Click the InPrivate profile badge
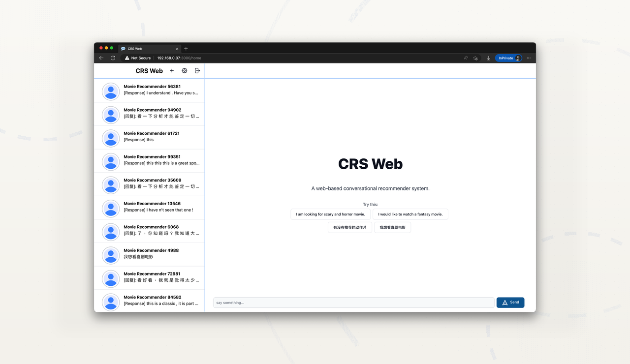 tap(508, 58)
